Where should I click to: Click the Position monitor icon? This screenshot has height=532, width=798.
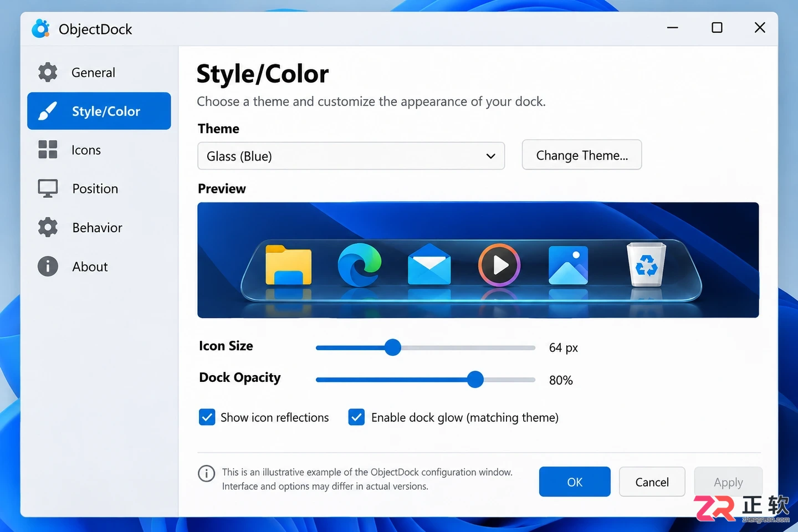pos(48,188)
